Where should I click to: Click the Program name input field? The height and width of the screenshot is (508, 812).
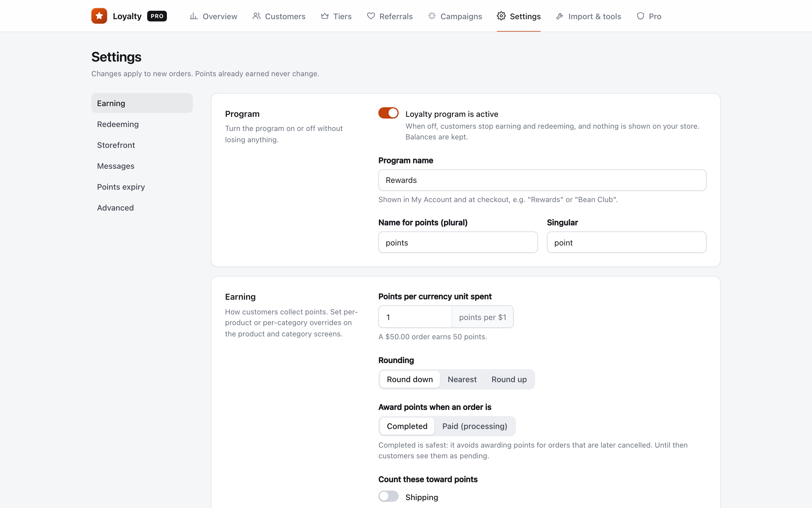point(542,180)
